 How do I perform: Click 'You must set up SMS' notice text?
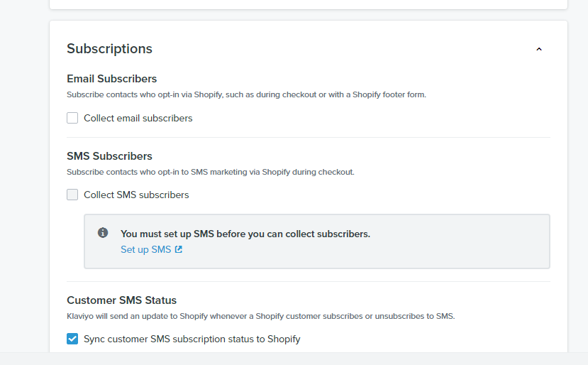coord(245,234)
